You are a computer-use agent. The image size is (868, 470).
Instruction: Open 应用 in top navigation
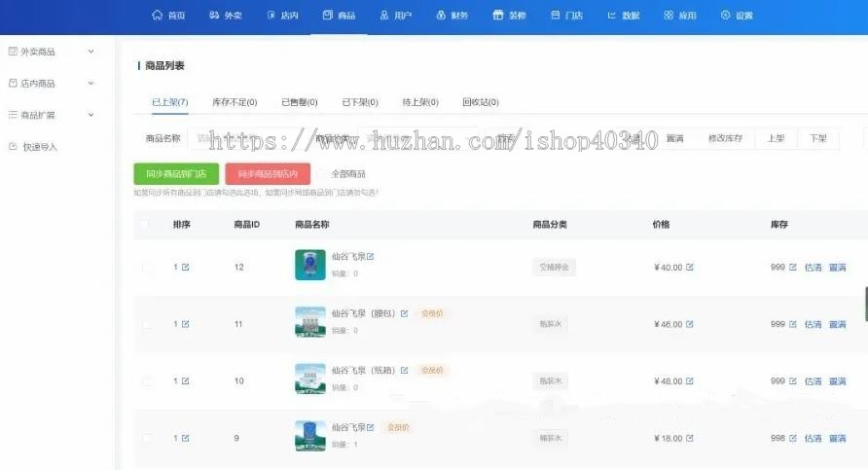click(680, 16)
